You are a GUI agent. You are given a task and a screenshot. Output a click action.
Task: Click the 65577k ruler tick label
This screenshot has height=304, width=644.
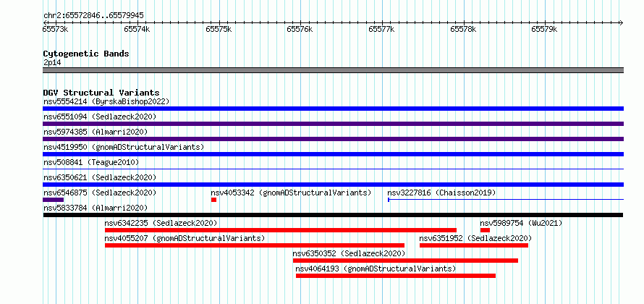tap(381, 29)
